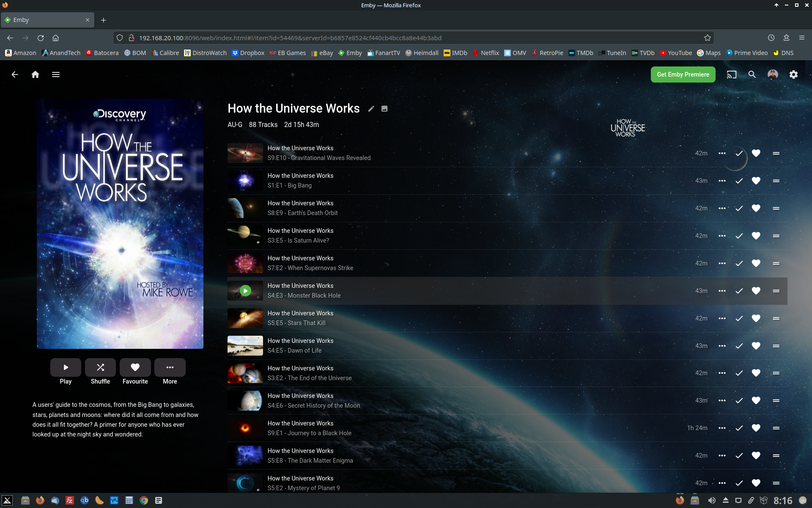
Task: Launch Chrome from the taskbar
Action: (144, 500)
